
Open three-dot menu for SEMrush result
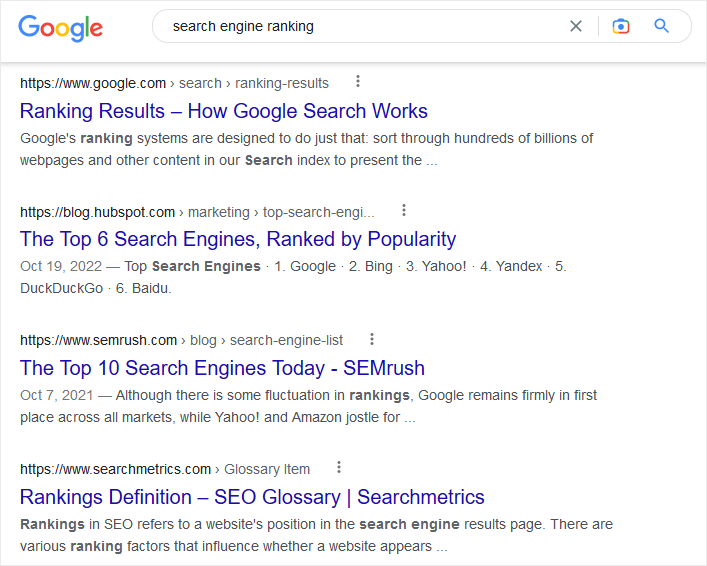372,339
